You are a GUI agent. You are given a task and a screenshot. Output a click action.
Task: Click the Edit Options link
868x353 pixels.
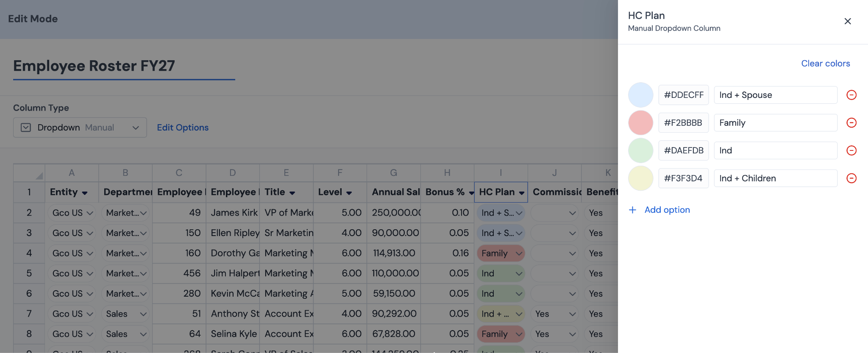point(183,128)
